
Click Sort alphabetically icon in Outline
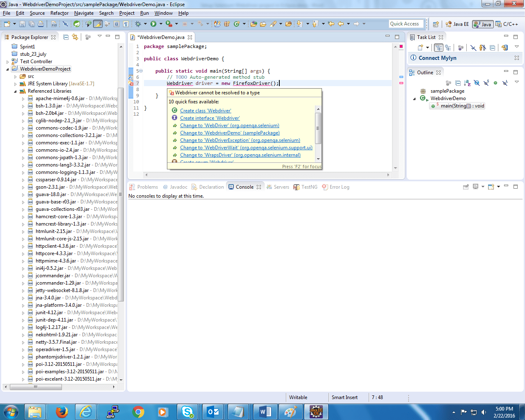click(x=467, y=83)
